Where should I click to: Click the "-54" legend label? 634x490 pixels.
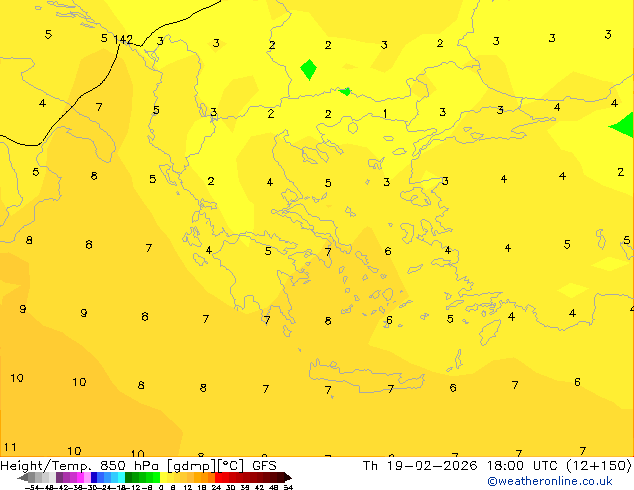32,488
